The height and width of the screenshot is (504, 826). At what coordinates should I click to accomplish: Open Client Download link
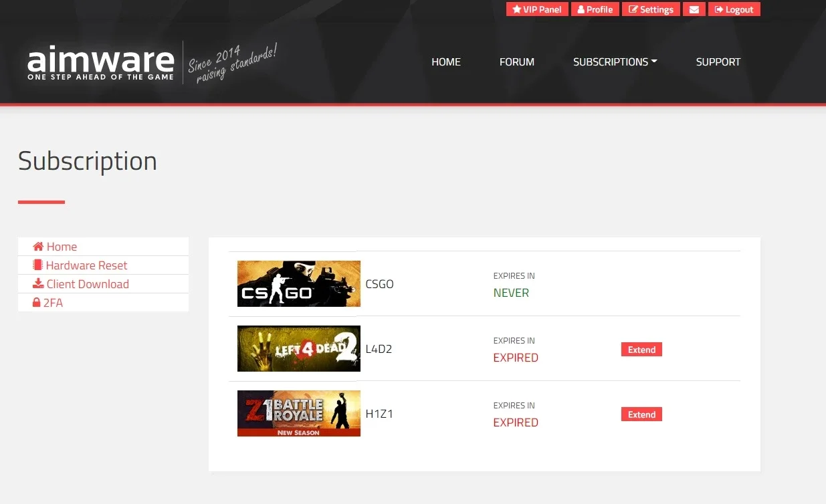[103, 284]
